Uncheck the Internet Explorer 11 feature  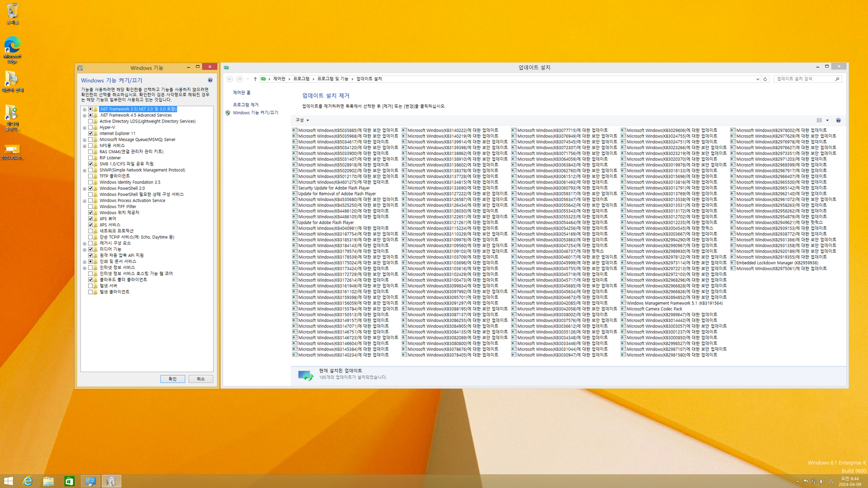[91, 134]
